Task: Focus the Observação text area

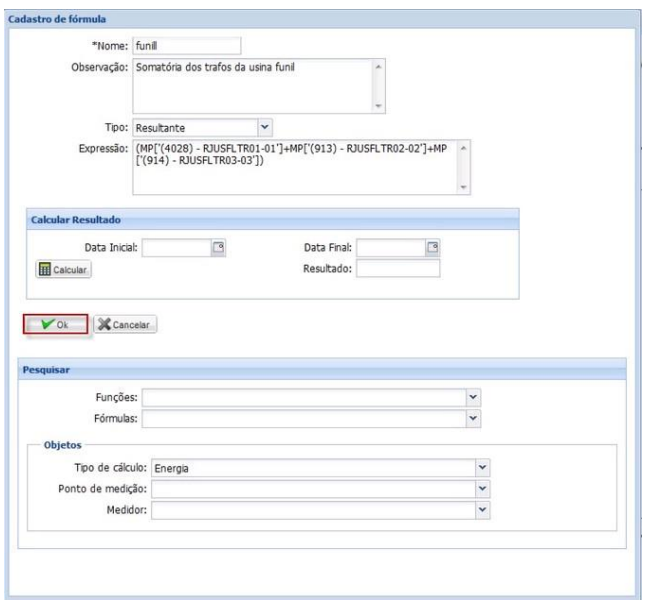Action: 250,83
